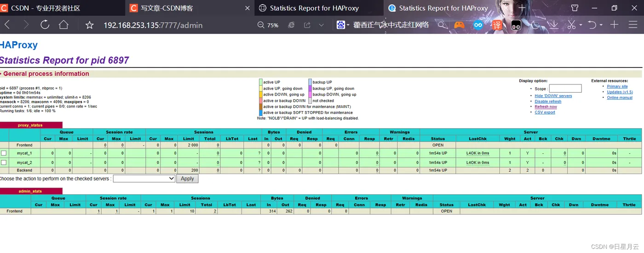
Task: Click the black owl-eyes extension icon
Action: tap(516, 25)
